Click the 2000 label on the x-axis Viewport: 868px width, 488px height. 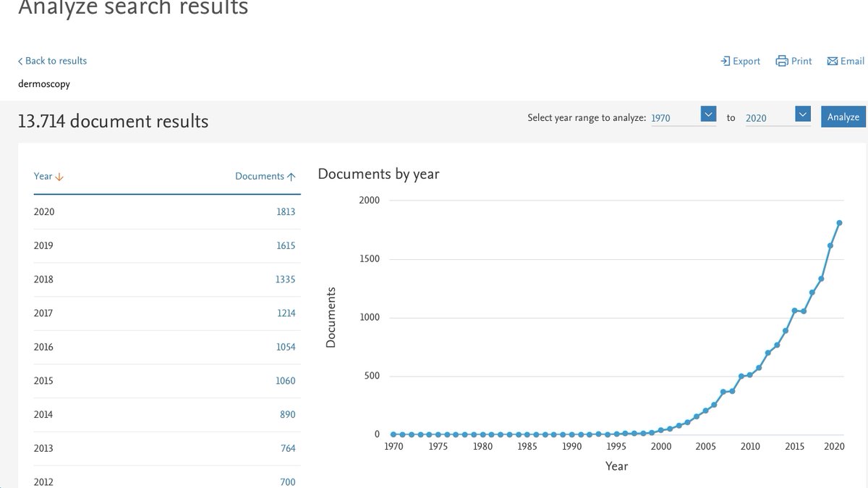(x=661, y=447)
